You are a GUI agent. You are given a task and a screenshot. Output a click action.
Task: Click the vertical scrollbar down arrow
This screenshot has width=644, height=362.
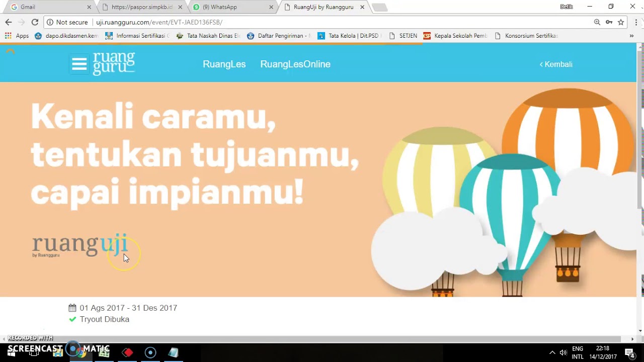coord(640,331)
